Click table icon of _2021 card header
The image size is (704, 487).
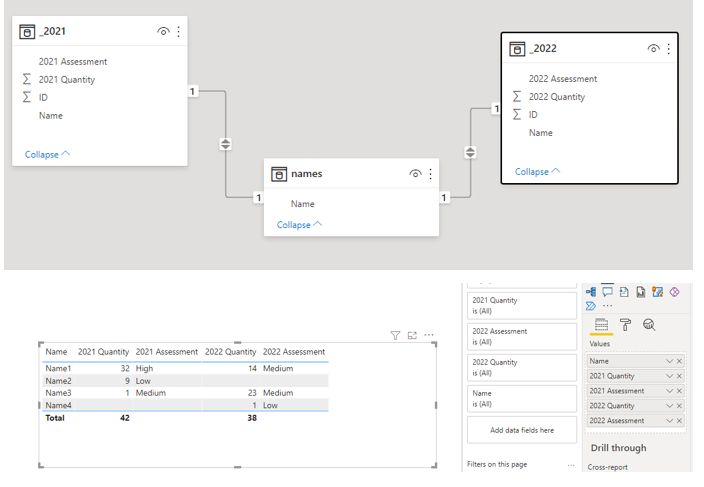tap(27, 32)
